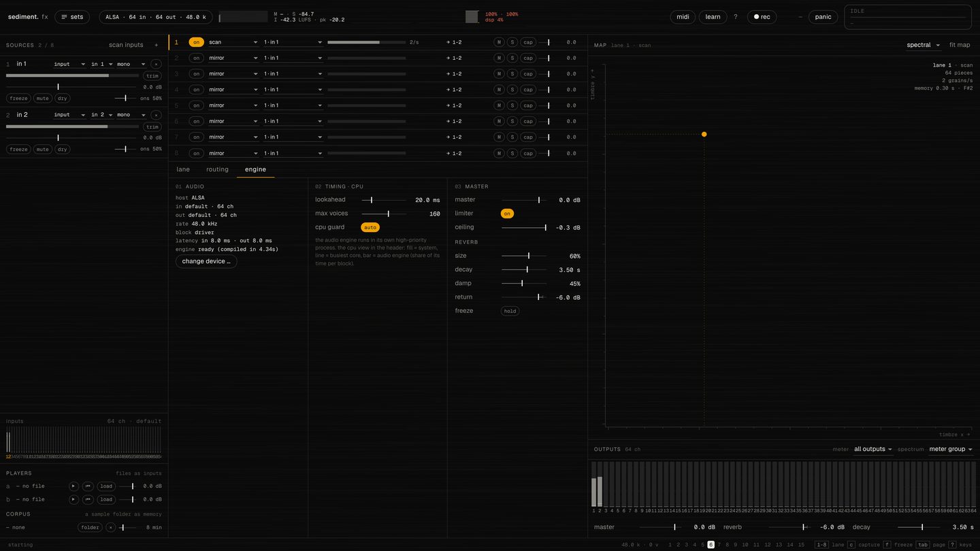
Task: Click the change device button
Action: point(206,261)
